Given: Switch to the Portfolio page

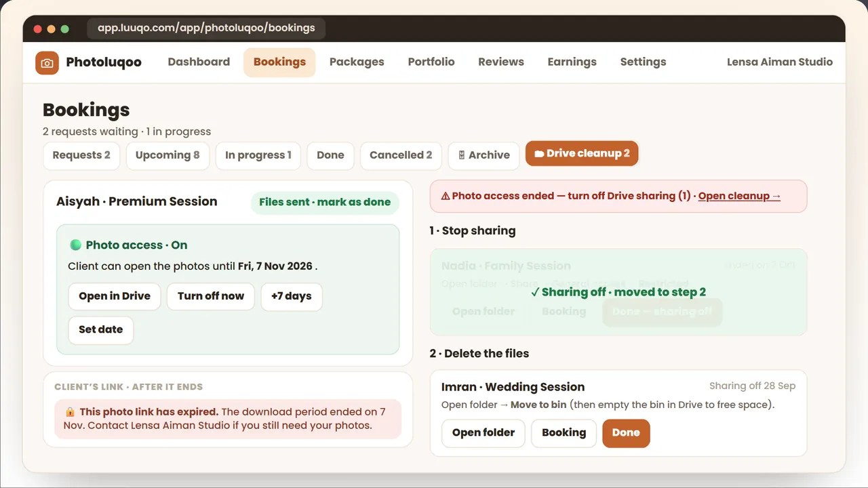Looking at the screenshot, I should point(431,62).
